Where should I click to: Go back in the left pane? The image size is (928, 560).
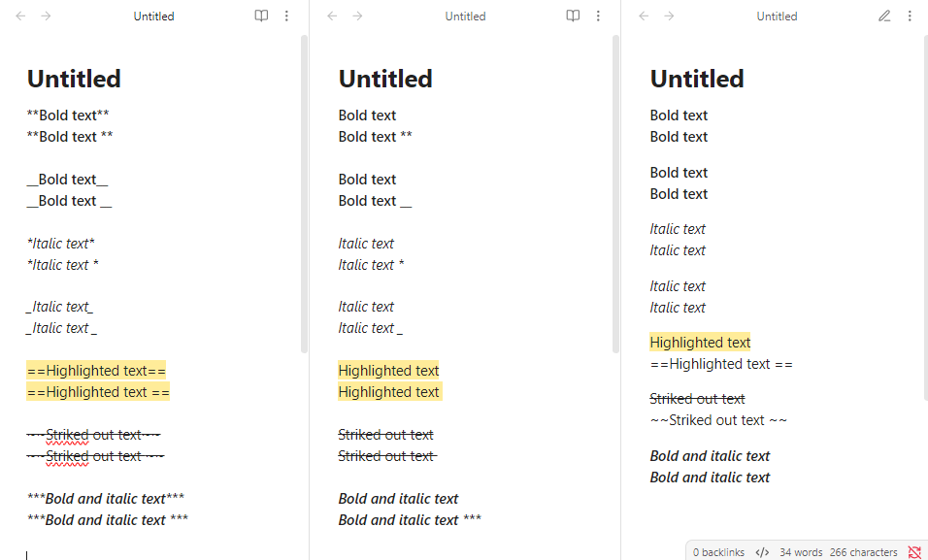20,16
